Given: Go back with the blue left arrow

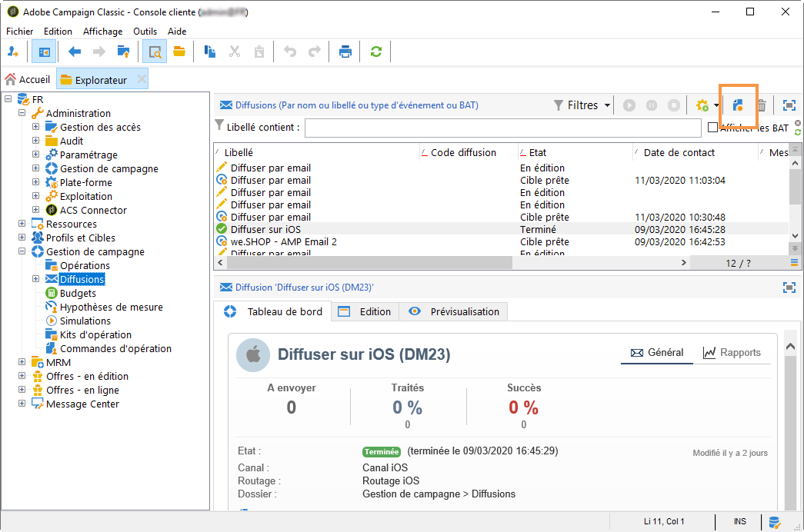Looking at the screenshot, I should 75,52.
